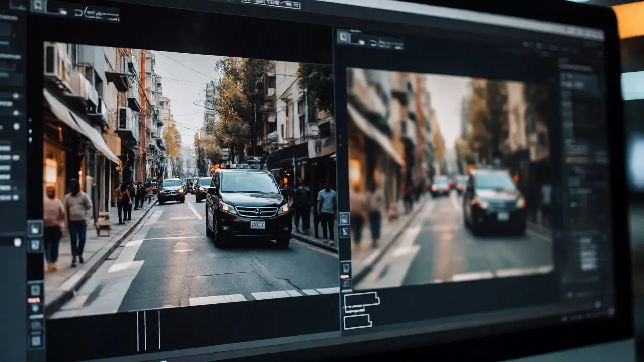Select the upper icon of the pair beside the left preview
The width and height of the screenshot is (644, 362).
(x=35, y=228)
